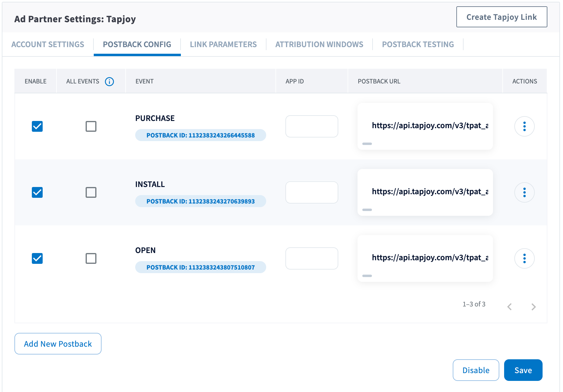Viewport: 563px width, 392px height.
Task: Go to Attribution Windows tab
Action: [x=319, y=44]
